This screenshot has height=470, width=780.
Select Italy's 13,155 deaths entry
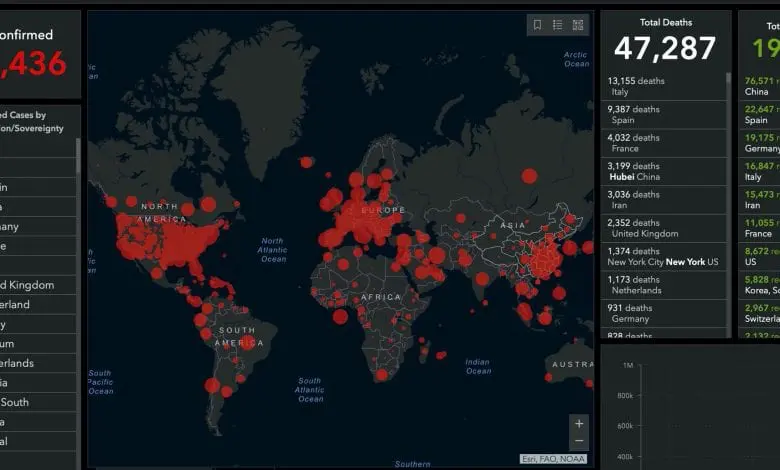click(665, 86)
